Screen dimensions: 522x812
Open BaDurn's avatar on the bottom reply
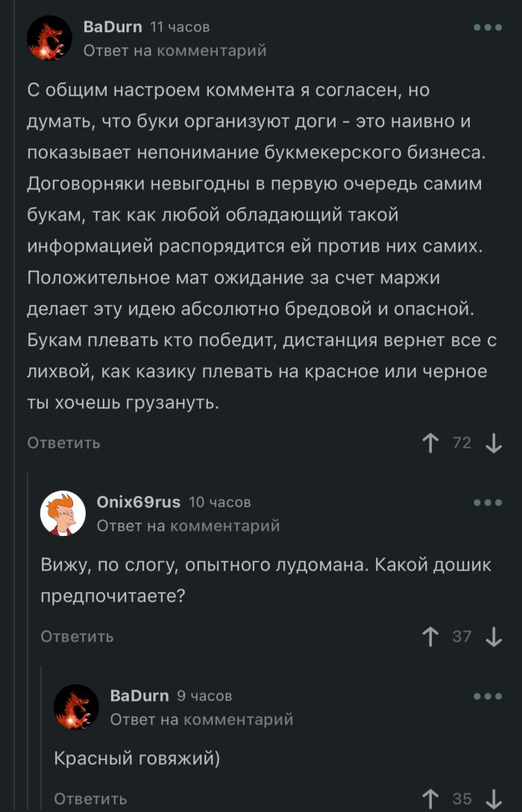tap(77, 707)
